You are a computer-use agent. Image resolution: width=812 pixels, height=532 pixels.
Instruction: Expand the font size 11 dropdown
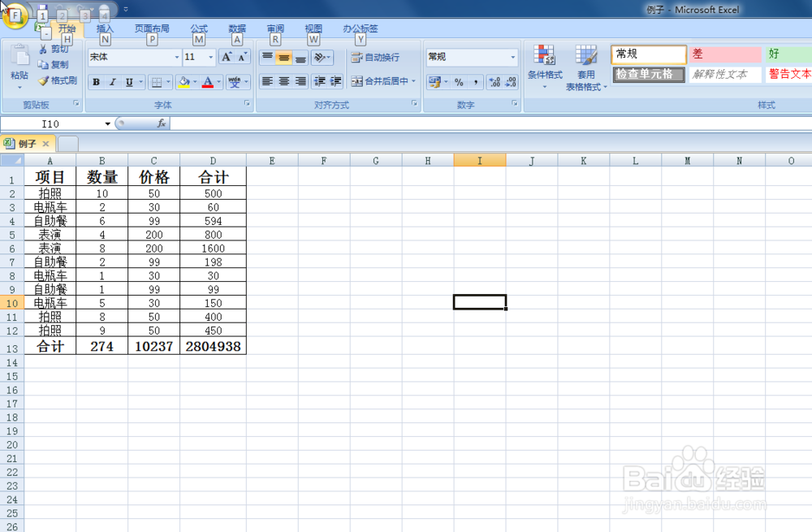[x=211, y=57]
